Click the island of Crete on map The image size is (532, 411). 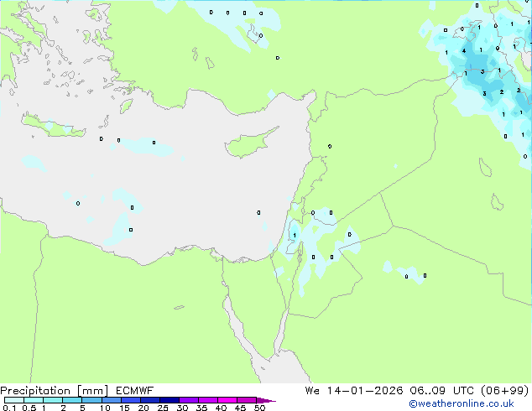pyautogui.click(x=53, y=126)
